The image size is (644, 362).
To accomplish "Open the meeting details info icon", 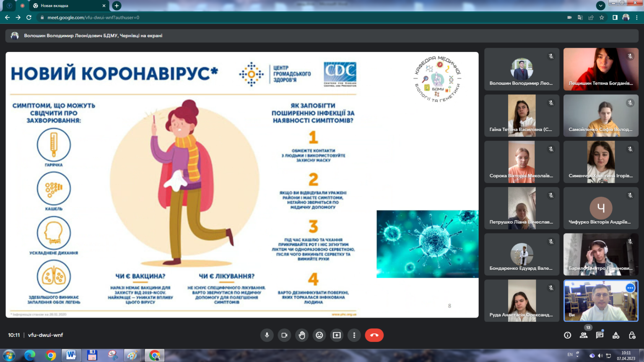I will [567, 335].
